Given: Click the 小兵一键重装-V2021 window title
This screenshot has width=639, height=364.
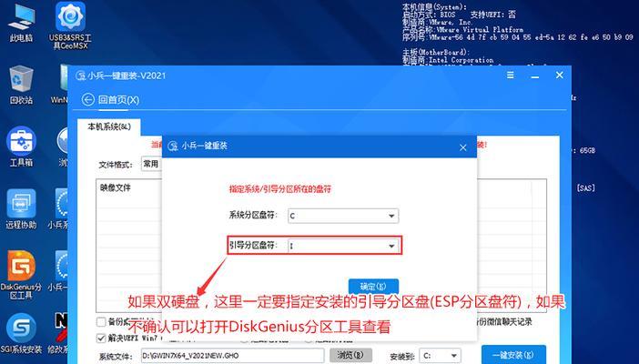Looking at the screenshot, I should click(127, 76).
